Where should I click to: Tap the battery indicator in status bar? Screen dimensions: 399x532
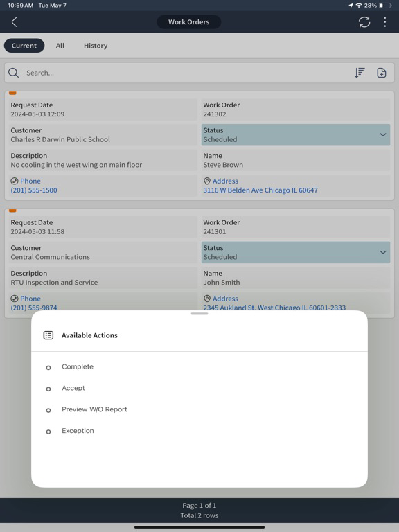pos(385,6)
